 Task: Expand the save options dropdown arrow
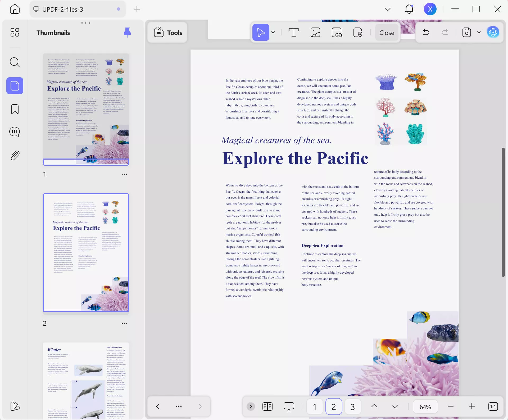pos(479,32)
